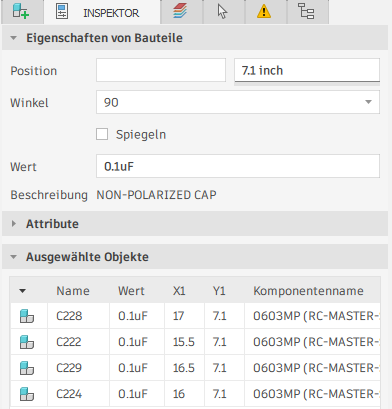Click the Wert cell 0.1uF in C228 row
This screenshot has width=392, height=409.
[137, 316]
